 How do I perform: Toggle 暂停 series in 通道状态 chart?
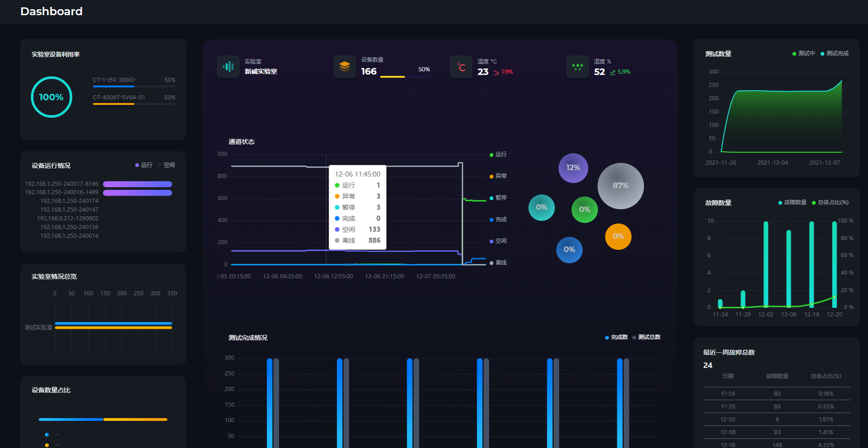tap(498, 198)
